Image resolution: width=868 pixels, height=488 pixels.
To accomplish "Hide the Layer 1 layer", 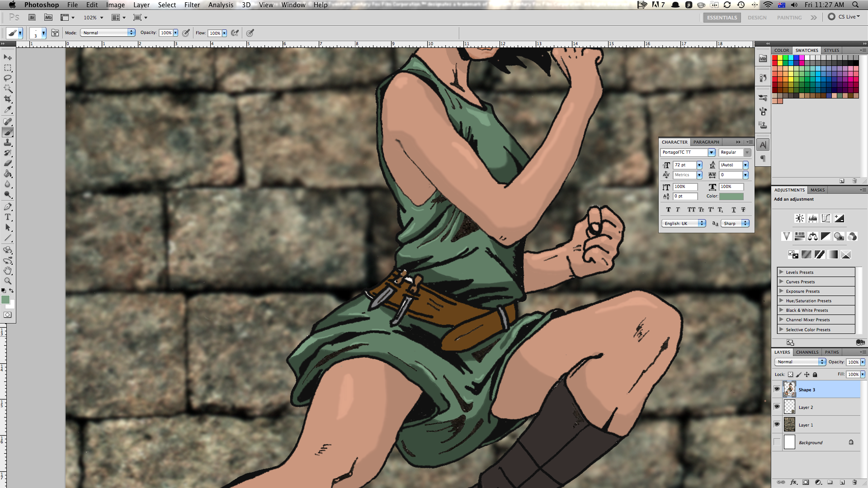I will (x=777, y=424).
